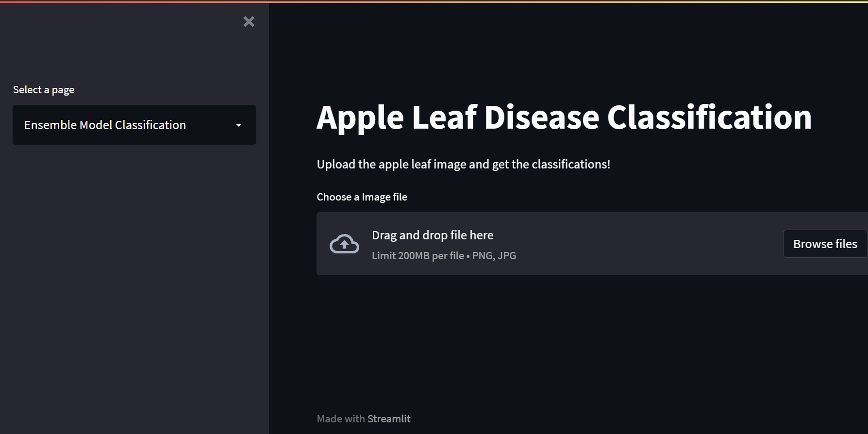Click the colored progress bar at top

(434, 1)
